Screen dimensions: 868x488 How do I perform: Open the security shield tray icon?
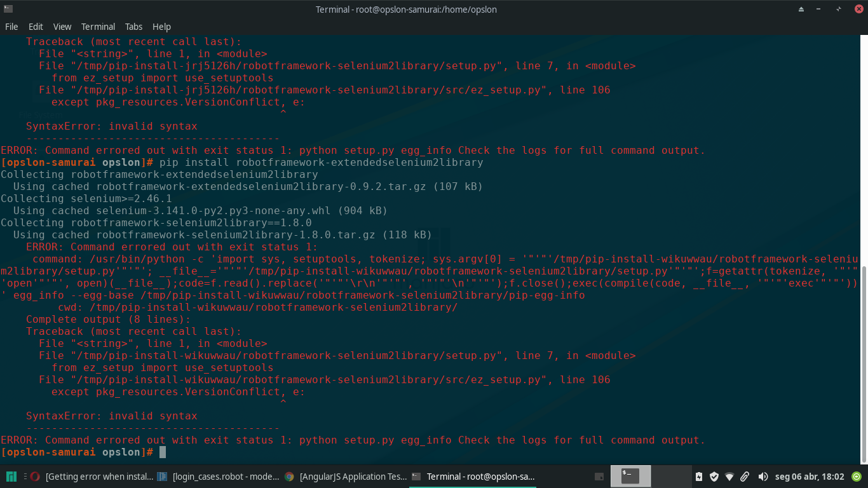click(x=714, y=477)
